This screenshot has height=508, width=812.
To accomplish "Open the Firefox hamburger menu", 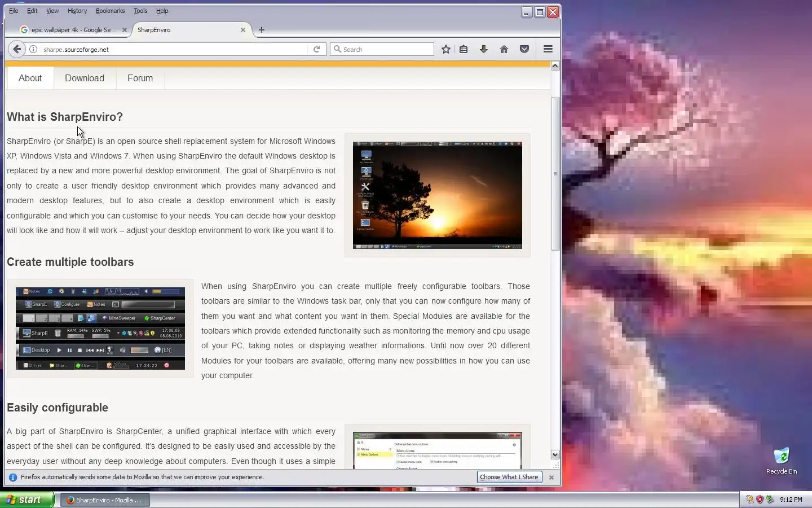I will 548,49.
